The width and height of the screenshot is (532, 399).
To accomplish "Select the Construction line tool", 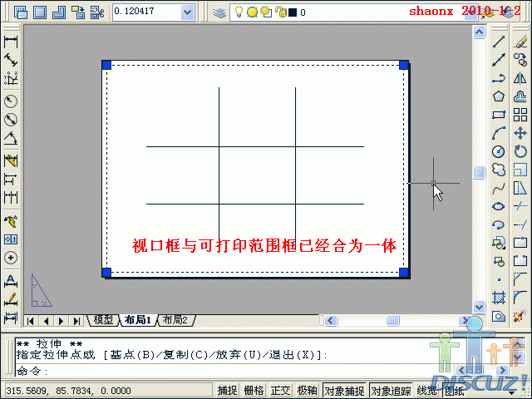I will pos(499,60).
